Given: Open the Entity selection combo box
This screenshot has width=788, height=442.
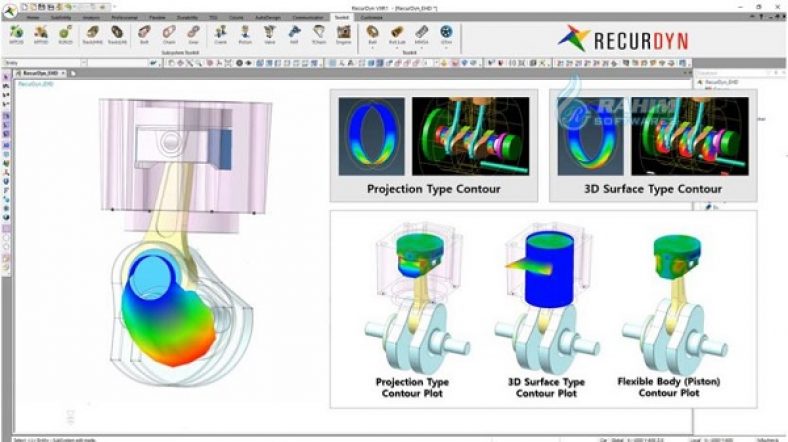Looking at the screenshot, I should (45, 63).
